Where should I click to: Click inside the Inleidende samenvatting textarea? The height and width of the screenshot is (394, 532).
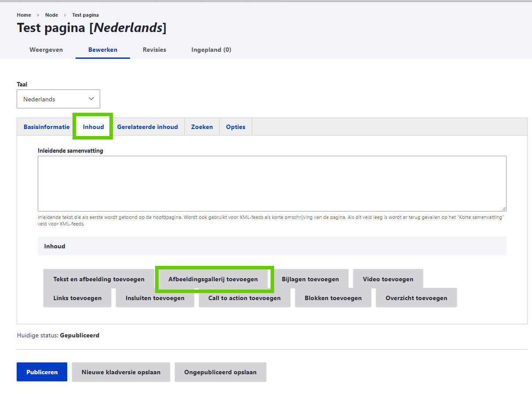272,183
